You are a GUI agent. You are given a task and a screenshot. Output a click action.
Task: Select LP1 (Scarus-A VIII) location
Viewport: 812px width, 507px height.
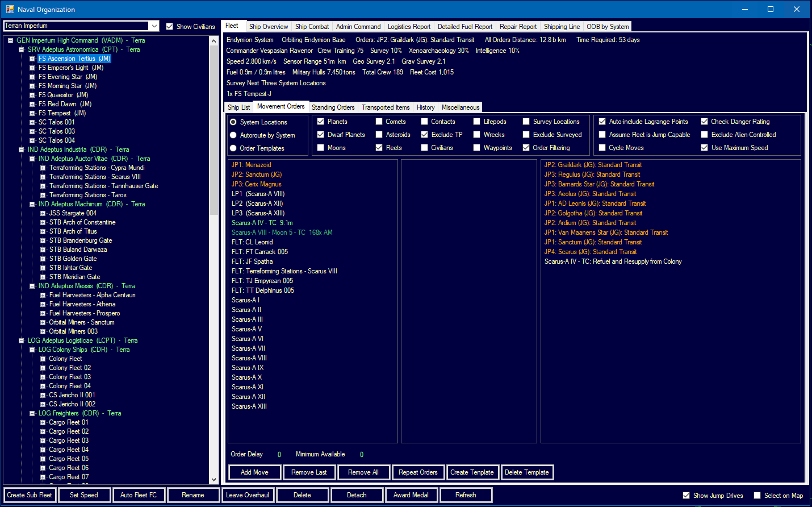tap(258, 194)
